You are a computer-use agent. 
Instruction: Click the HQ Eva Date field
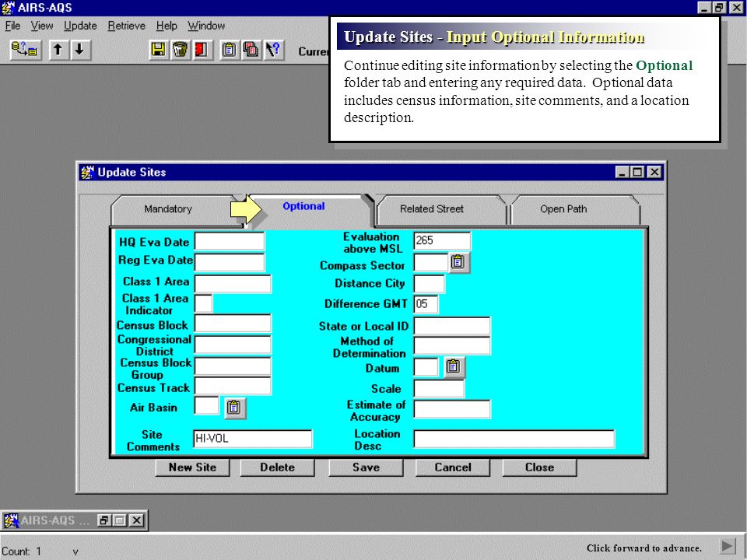[229, 241]
